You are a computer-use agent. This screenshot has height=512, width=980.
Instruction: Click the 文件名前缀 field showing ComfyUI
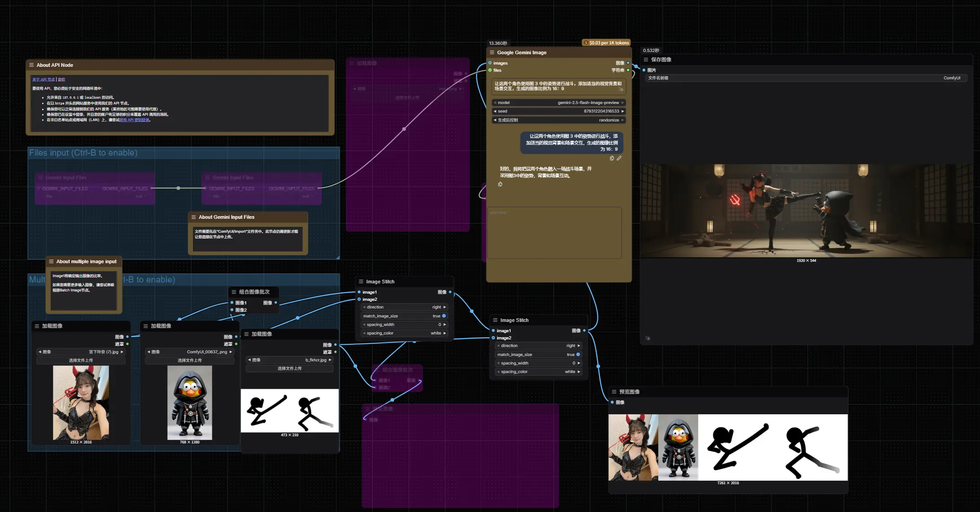pyautogui.click(x=805, y=78)
